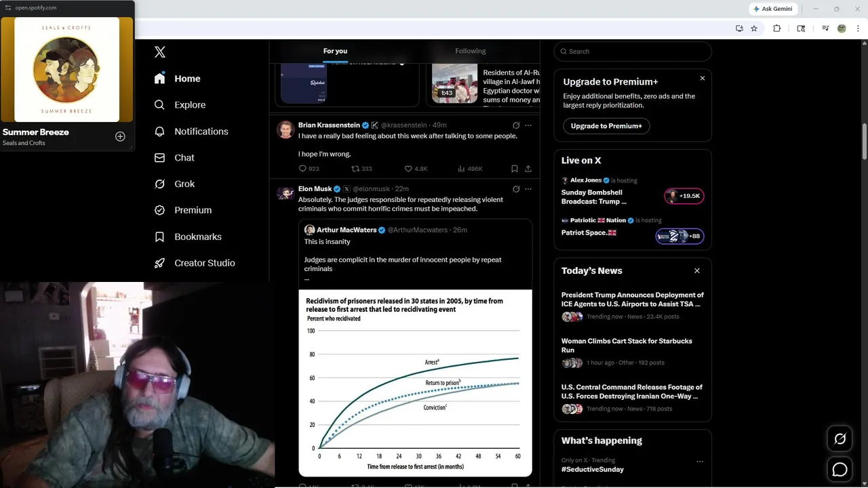Screen dimensions: 868x488
Task: Open Creator Studio in the sidebar
Action: 195,263
